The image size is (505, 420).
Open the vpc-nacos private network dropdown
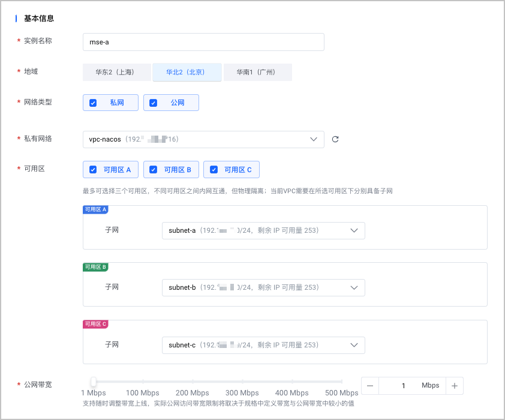[203, 139]
